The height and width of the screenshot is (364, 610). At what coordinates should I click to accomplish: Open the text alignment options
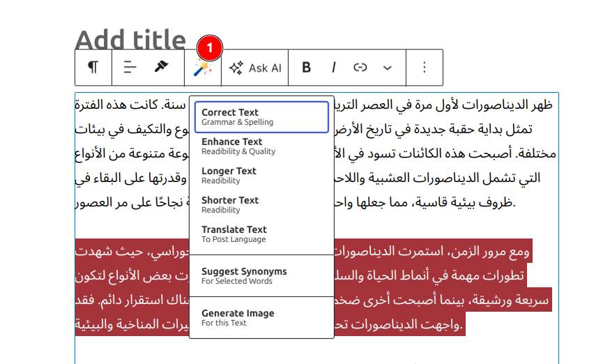coord(130,68)
